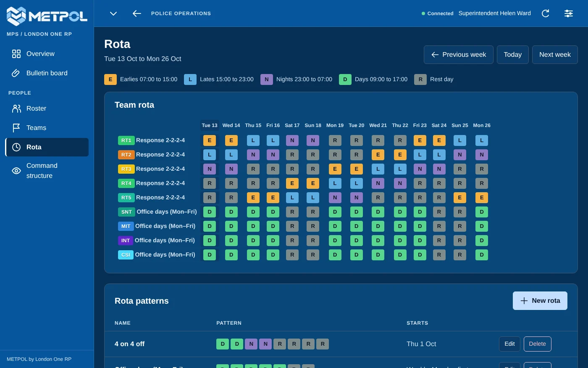Open Teams section
Image resolution: width=588 pixels, height=368 pixels.
click(x=47, y=128)
